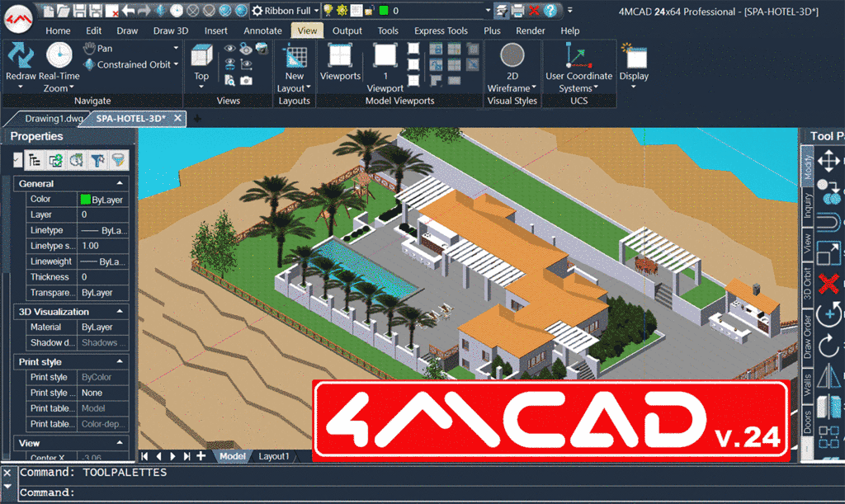Toggle the layer freeze sun icon
Image resolution: width=845 pixels, height=504 pixels.
pyautogui.click(x=342, y=10)
